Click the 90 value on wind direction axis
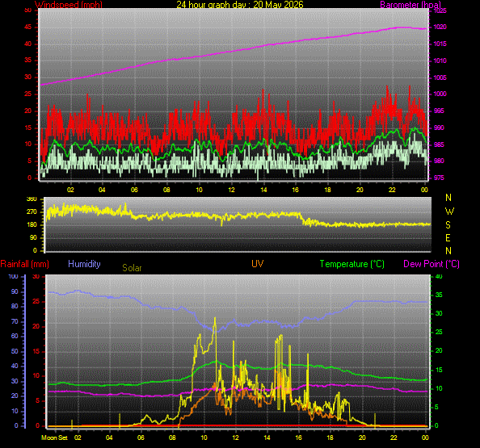Screen dimensions: 480x448 coord(33,237)
